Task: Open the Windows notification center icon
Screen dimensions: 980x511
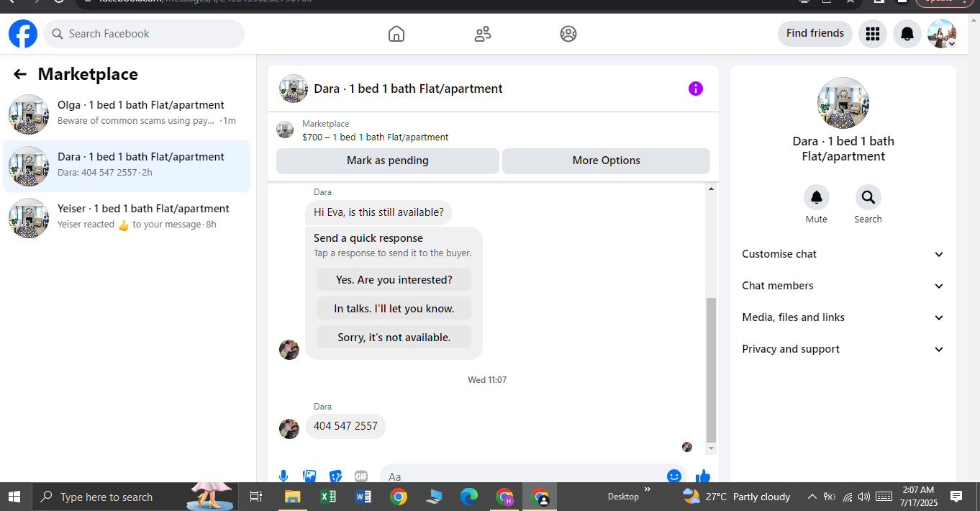Action: pos(956,497)
